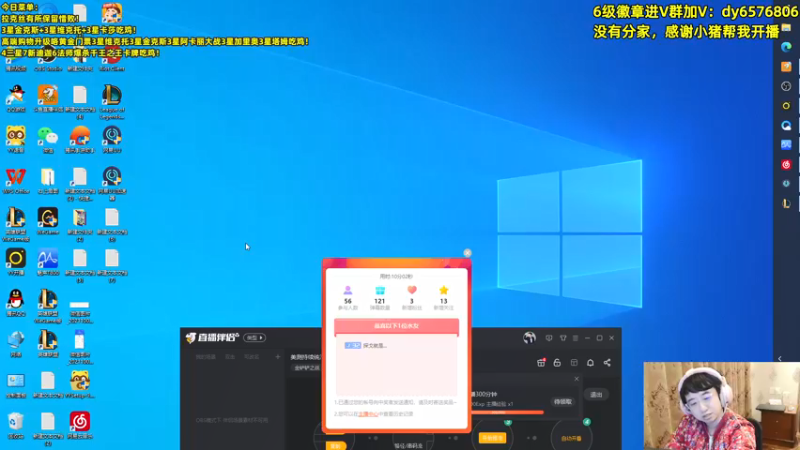Open the YY开播 yellow ring icon
Image resolution: width=800 pixels, height=450 pixels.
click(x=16, y=262)
